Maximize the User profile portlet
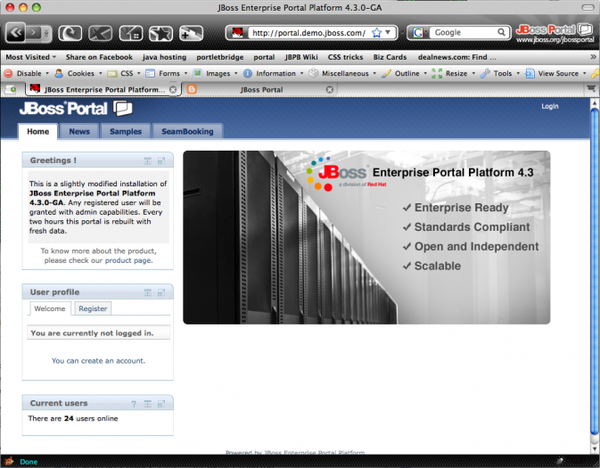This screenshot has width=600, height=468. point(161,292)
